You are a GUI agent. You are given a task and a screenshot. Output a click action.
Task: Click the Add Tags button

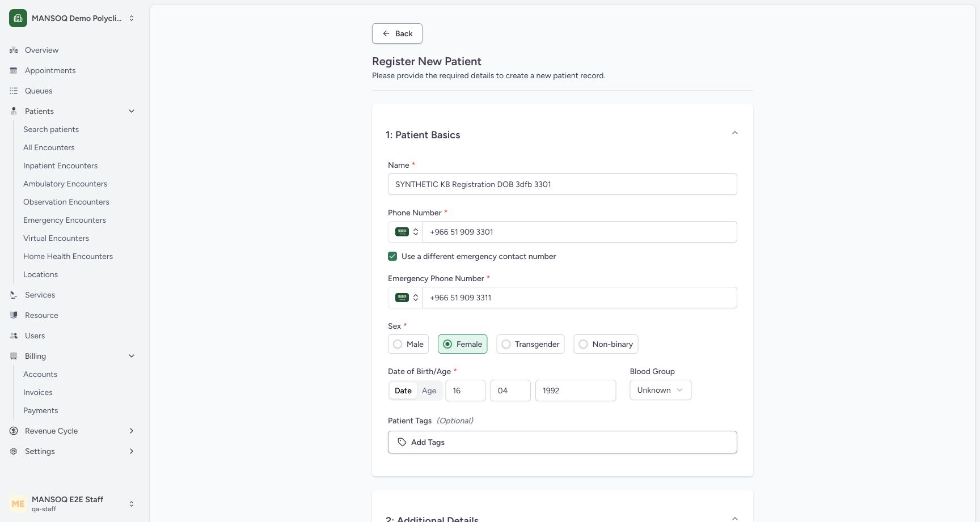(563, 442)
